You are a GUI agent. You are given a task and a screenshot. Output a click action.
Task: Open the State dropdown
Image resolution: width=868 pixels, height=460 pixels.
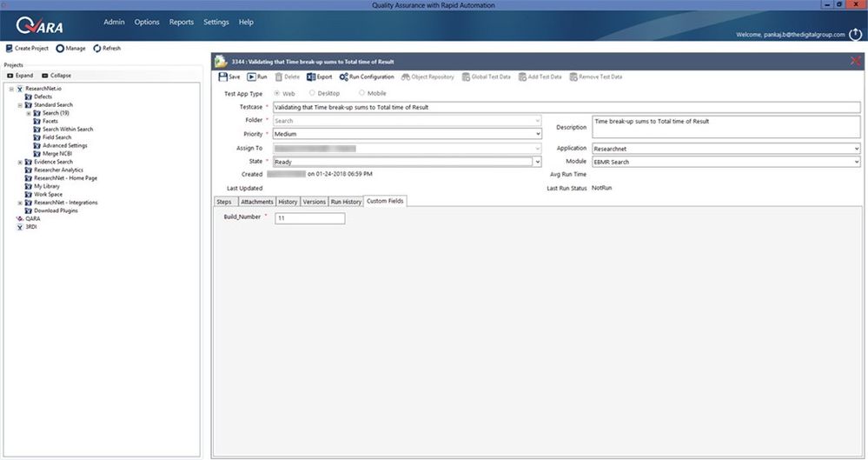coord(537,162)
